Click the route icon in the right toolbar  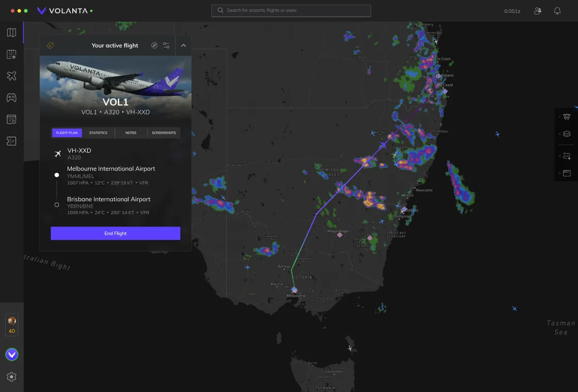(x=566, y=156)
